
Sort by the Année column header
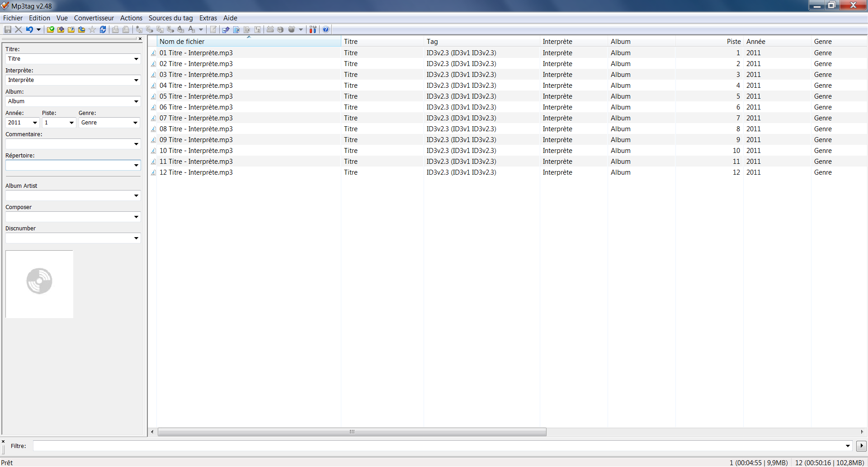point(777,41)
